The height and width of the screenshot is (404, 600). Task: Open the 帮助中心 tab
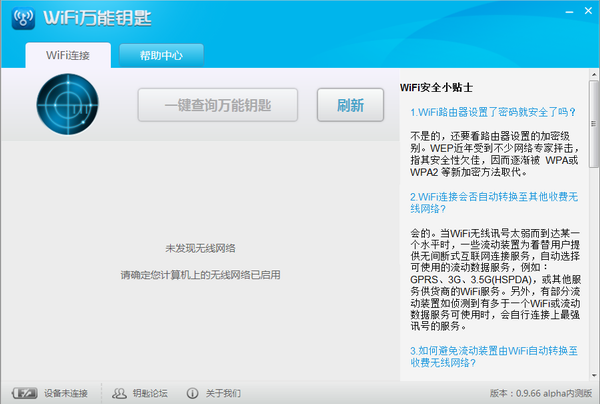(161, 55)
